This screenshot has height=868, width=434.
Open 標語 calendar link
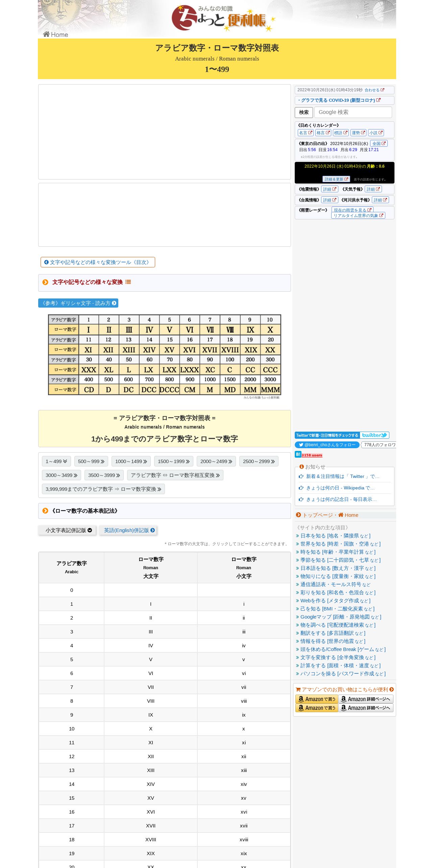tap(341, 133)
